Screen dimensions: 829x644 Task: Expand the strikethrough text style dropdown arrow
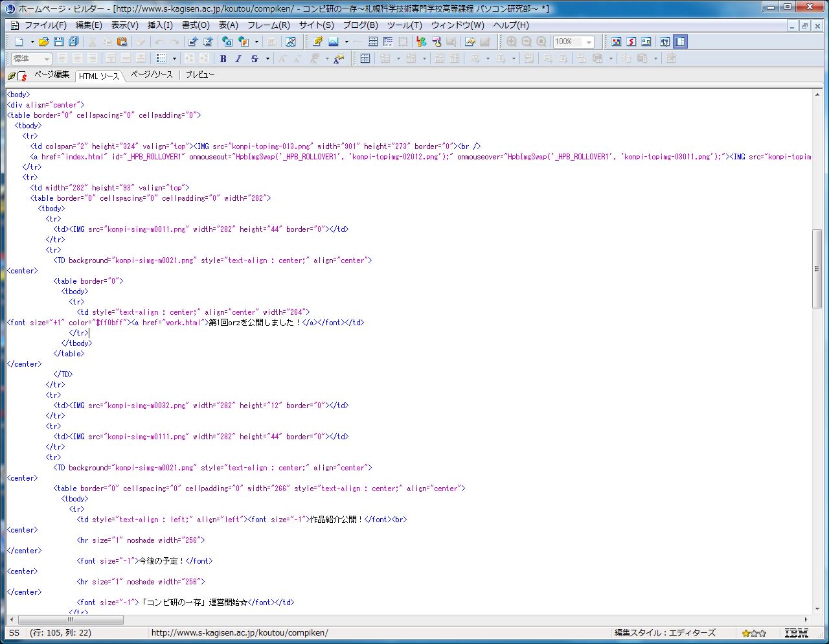tap(267, 58)
